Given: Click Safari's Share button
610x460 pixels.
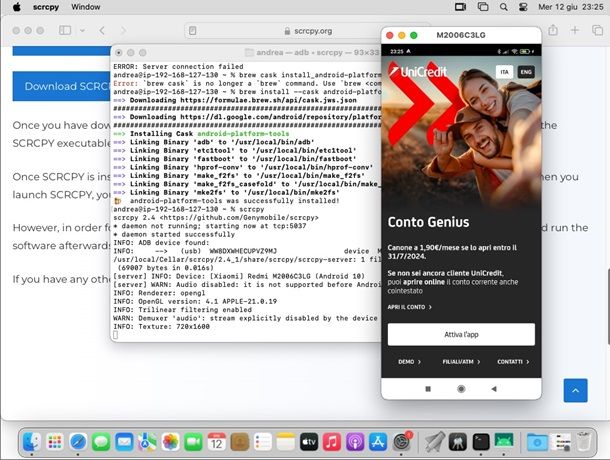Looking at the screenshot, I should pos(553,30).
